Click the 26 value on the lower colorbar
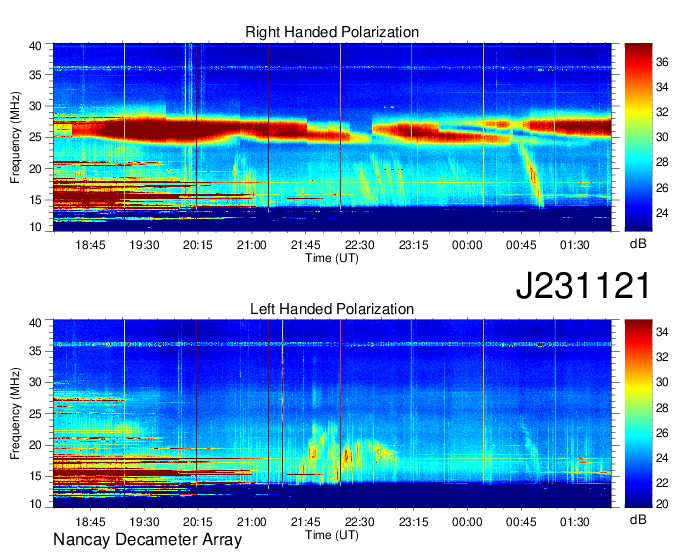The height and width of the screenshot is (552, 680). click(662, 433)
